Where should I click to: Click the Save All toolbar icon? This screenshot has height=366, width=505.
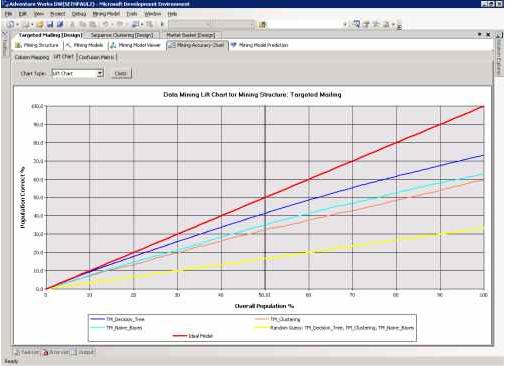pos(60,24)
